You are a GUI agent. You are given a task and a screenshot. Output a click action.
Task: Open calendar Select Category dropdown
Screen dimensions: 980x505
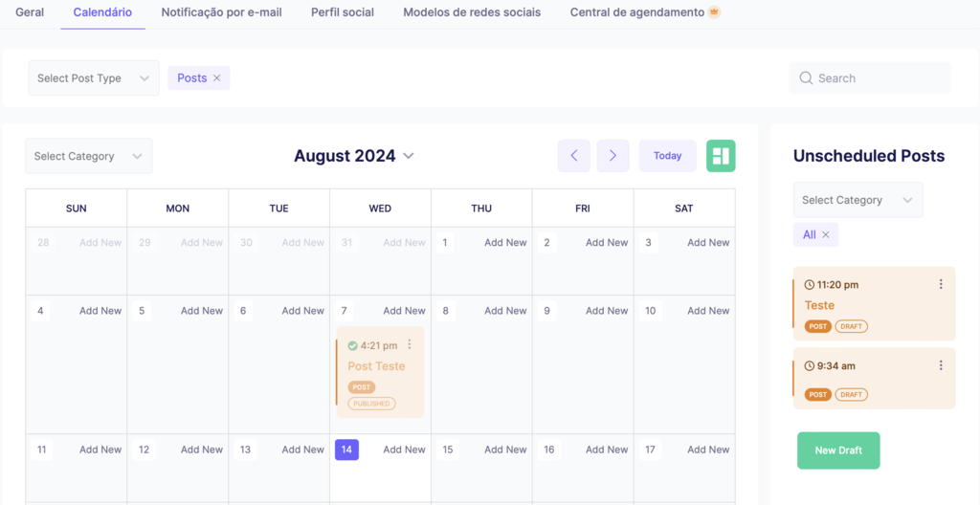tap(89, 156)
